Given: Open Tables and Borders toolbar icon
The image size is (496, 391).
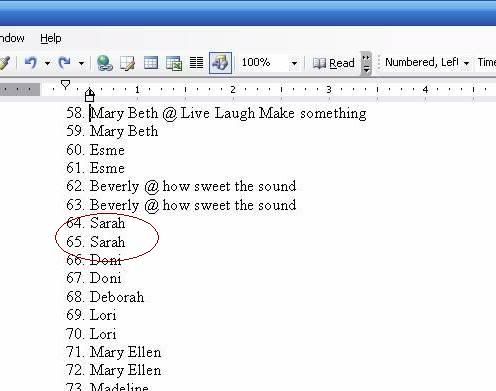Looking at the screenshot, I should (x=127, y=63).
